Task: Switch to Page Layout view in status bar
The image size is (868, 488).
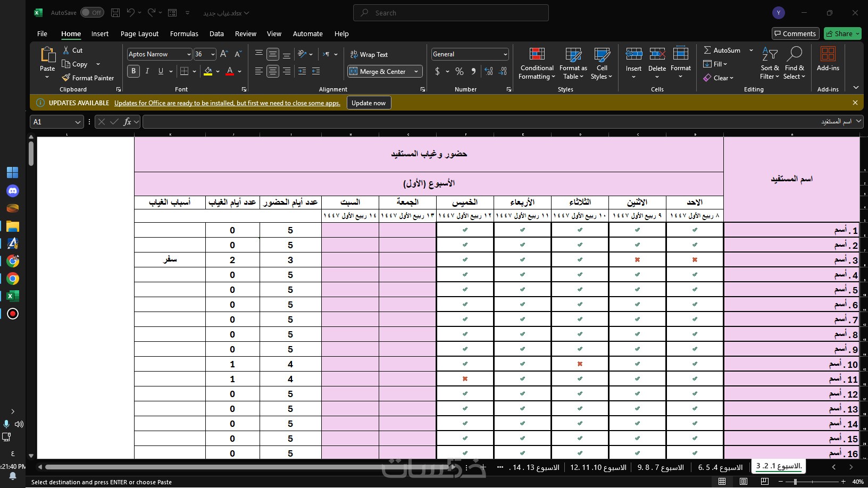Action: (x=744, y=482)
